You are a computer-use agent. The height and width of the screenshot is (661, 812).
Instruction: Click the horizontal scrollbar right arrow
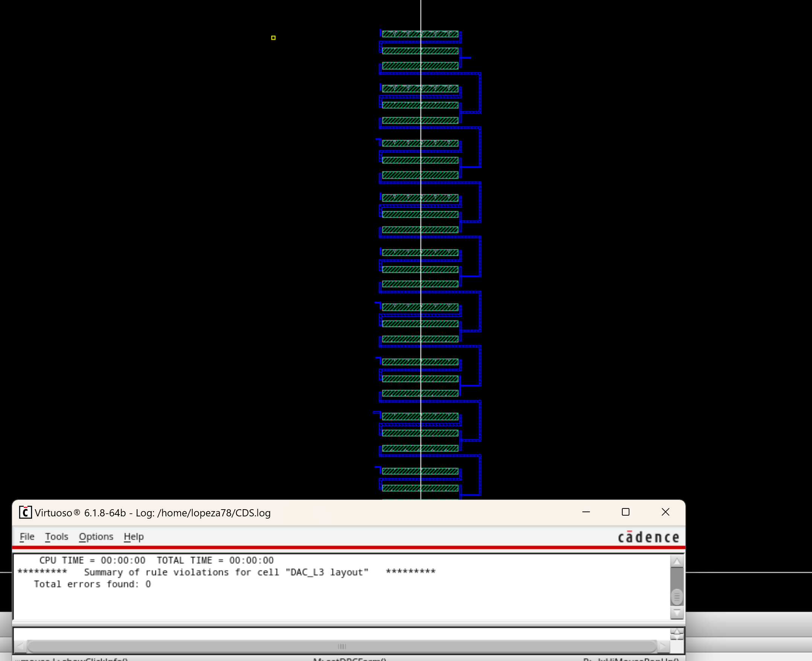coord(663,646)
